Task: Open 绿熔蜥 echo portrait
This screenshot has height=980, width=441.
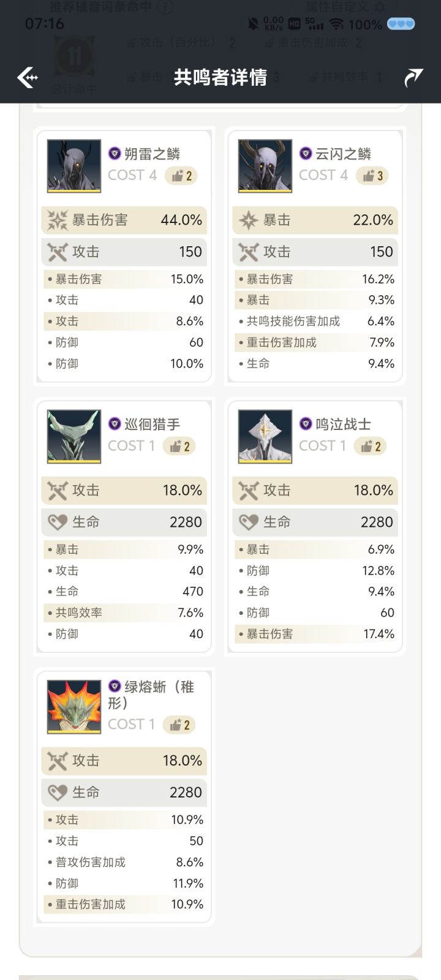Action: click(x=74, y=707)
